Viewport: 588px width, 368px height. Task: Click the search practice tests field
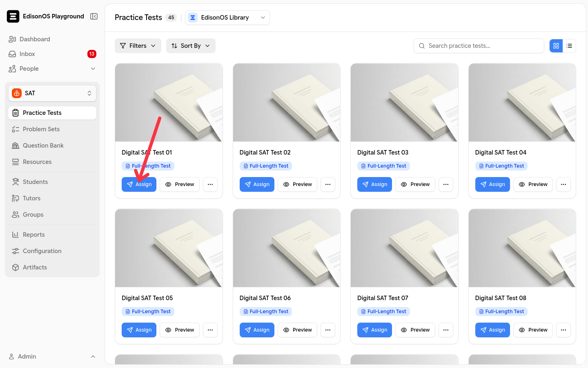point(479,46)
